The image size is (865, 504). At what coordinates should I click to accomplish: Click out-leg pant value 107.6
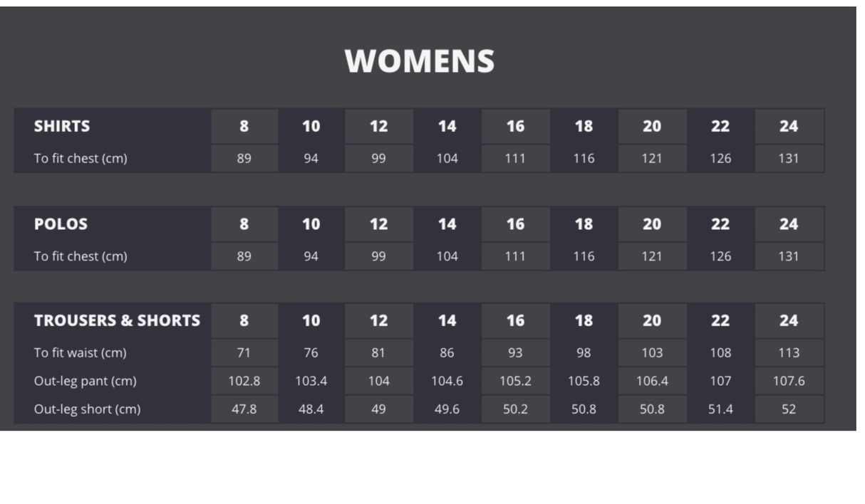pyautogui.click(x=788, y=381)
